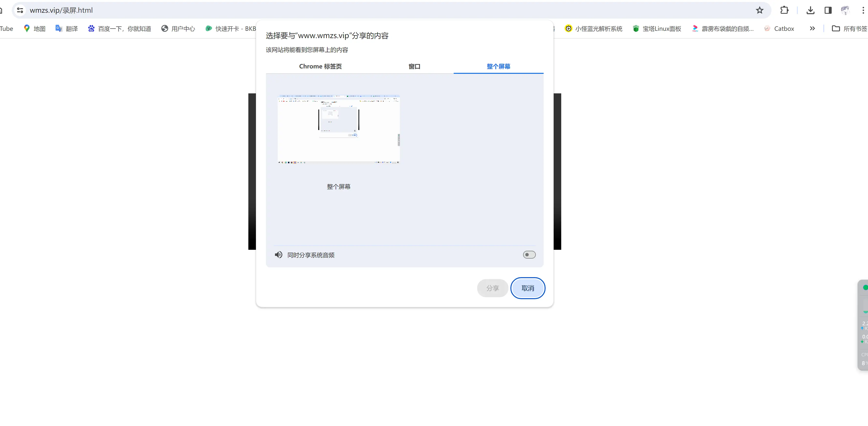Open the Catbox bookmark
Viewport: 868px width, 426px height.
coord(779,29)
